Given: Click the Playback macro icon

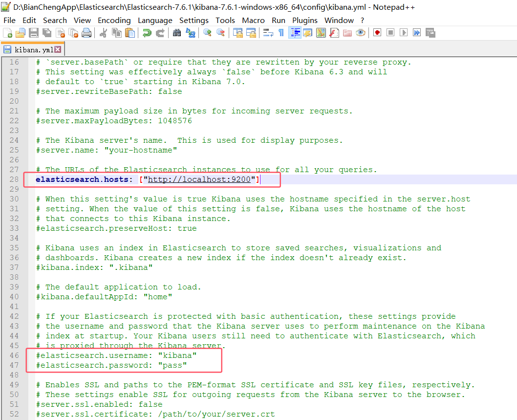Looking at the screenshot, I should (404, 33).
